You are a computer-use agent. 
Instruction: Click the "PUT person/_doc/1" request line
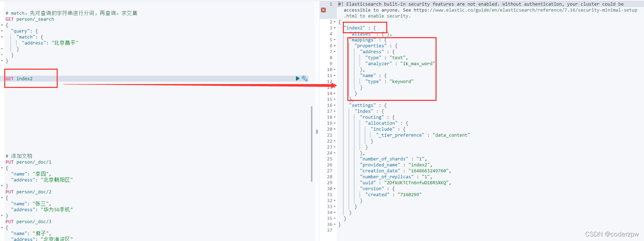[28, 162]
